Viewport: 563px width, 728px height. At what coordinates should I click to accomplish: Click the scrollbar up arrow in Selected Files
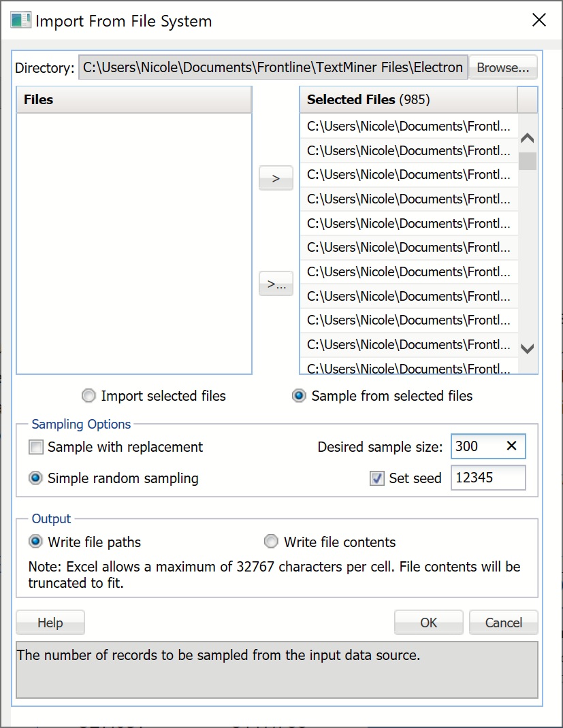point(527,137)
